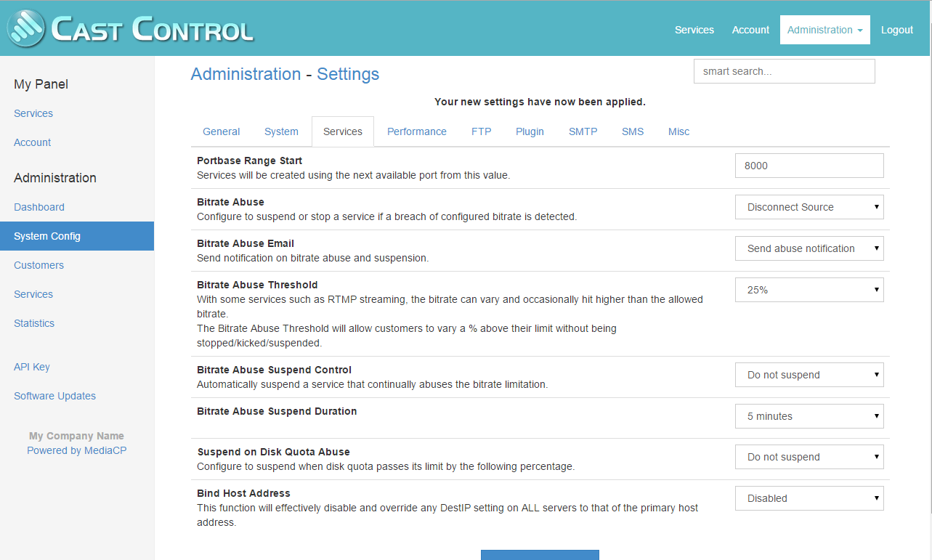This screenshot has height=560, width=932.
Task: Open the SMS tab
Action: [x=633, y=131]
